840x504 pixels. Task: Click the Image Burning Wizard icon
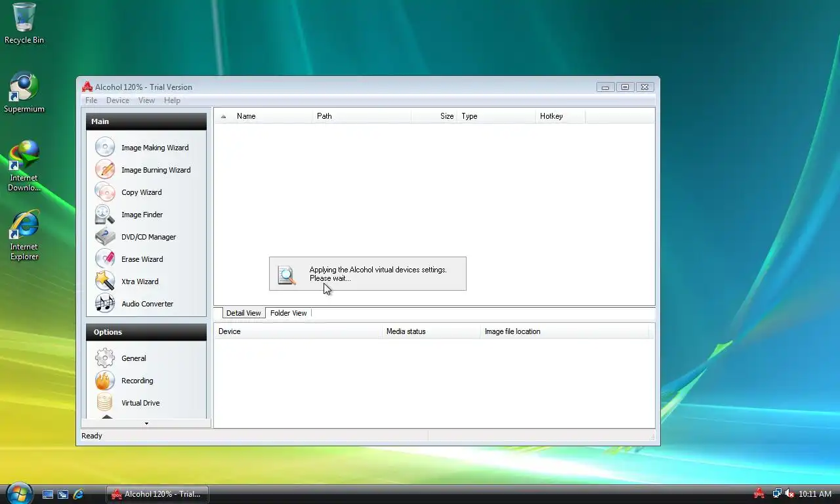point(105,169)
